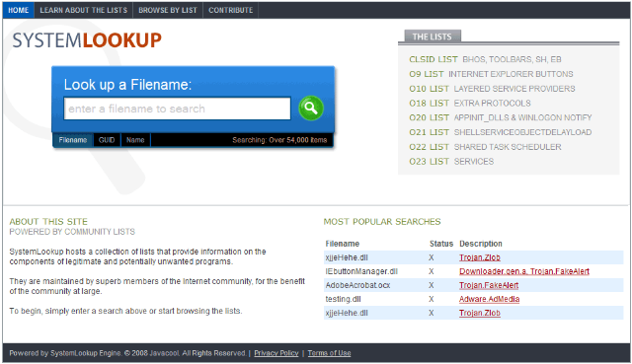Click the Status column header

[x=441, y=244]
